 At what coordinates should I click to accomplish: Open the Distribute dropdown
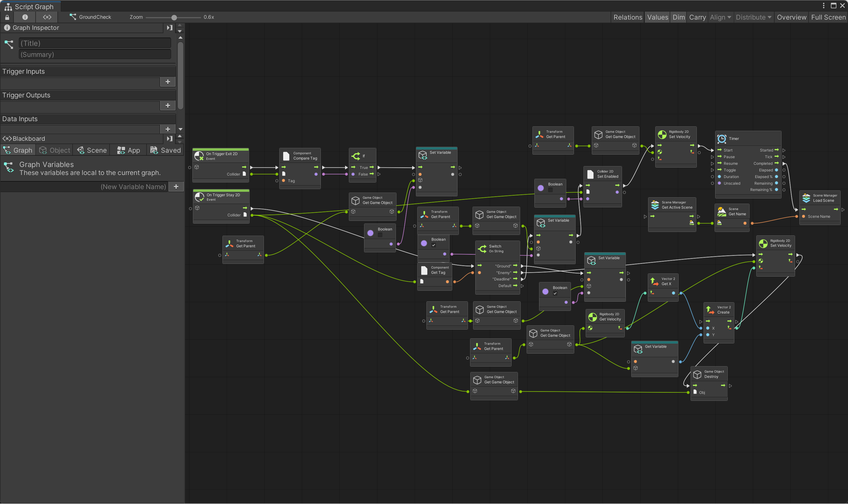click(753, 17)
